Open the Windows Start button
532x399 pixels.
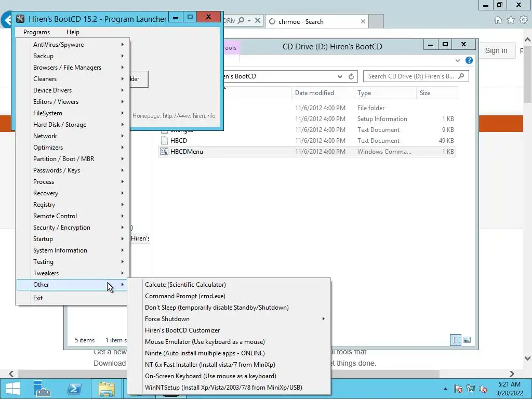pyautogui.click(x=13, y=389)
